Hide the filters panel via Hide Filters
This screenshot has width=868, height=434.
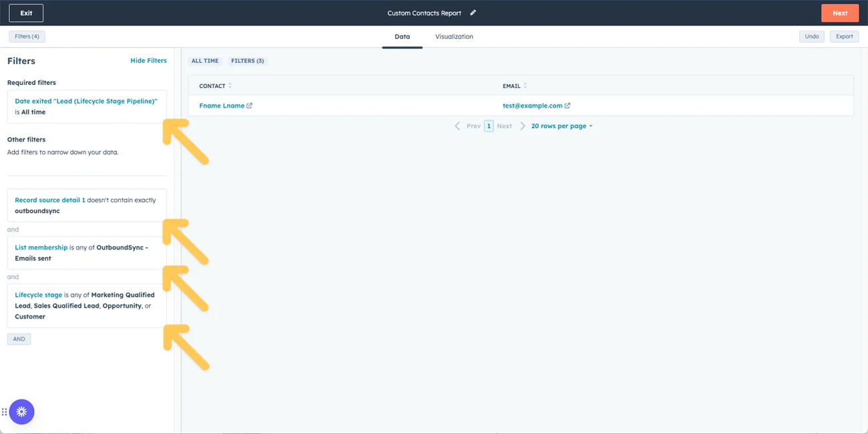148,60
